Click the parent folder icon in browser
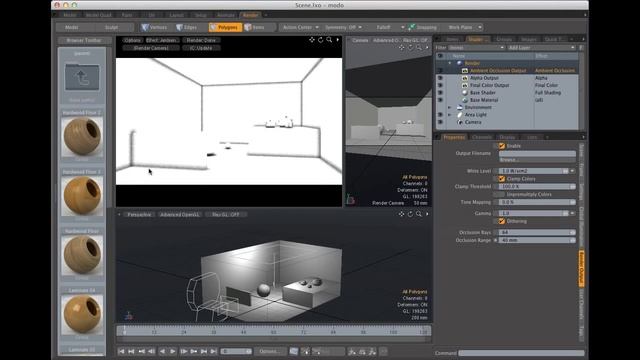This screenshot has width=640, height=360. [x=82, y=77]
